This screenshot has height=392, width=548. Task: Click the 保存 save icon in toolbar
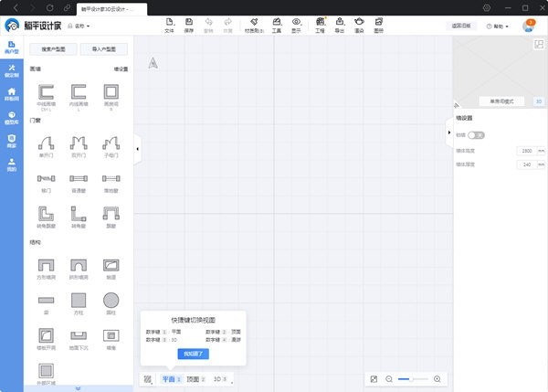tap(189, 23)
